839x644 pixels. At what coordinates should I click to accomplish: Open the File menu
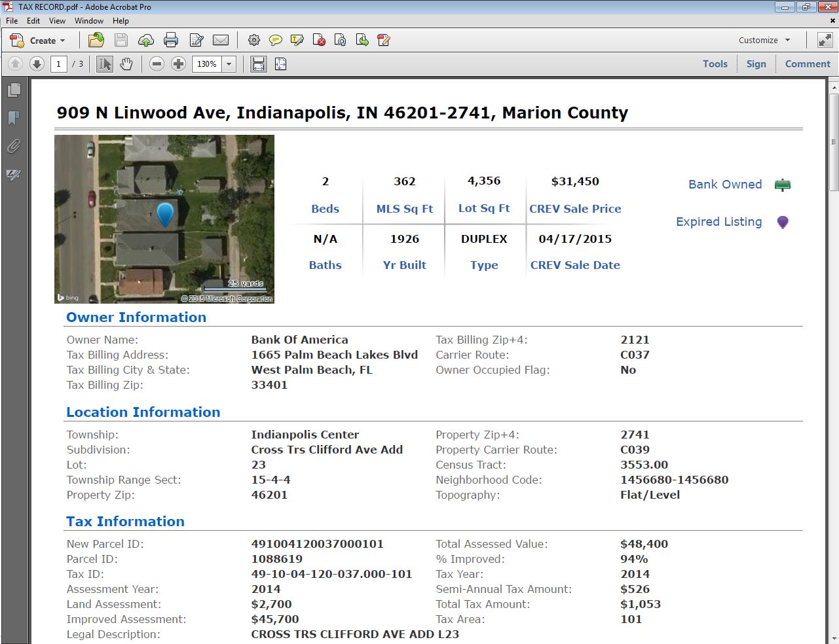tap(12, 21)
